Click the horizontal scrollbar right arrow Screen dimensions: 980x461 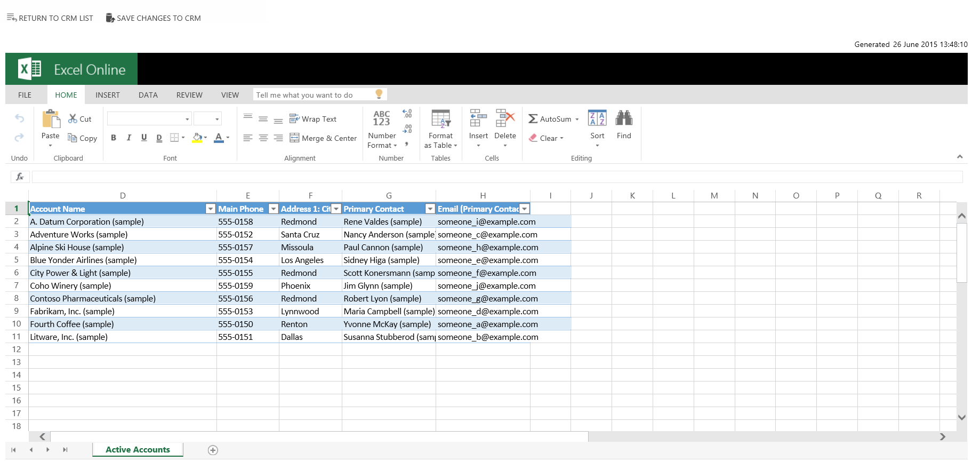click(943, 436)
